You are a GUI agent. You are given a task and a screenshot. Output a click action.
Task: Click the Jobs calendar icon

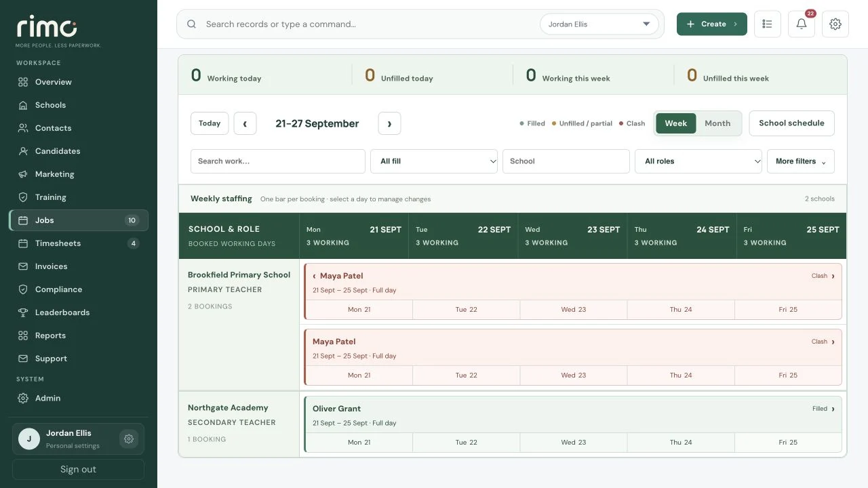23,220
